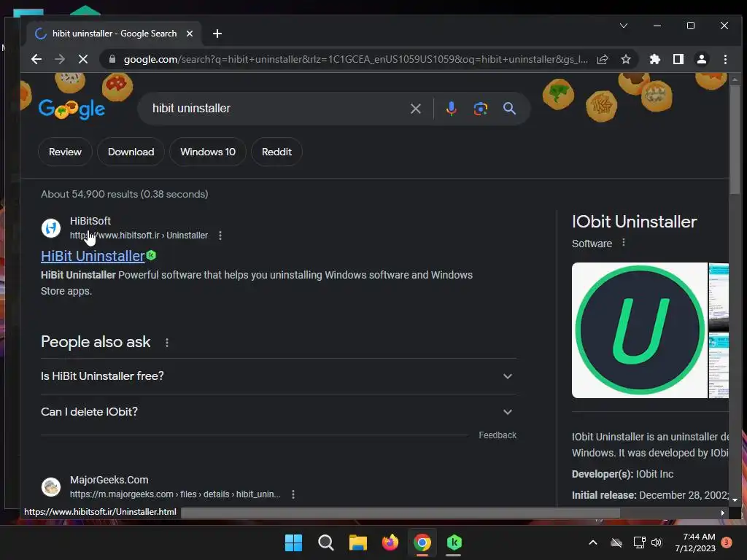This screenshot has width=747, height=560.
Task: Open the IObit Uninstaller panel title
Action: pos(634,222)
